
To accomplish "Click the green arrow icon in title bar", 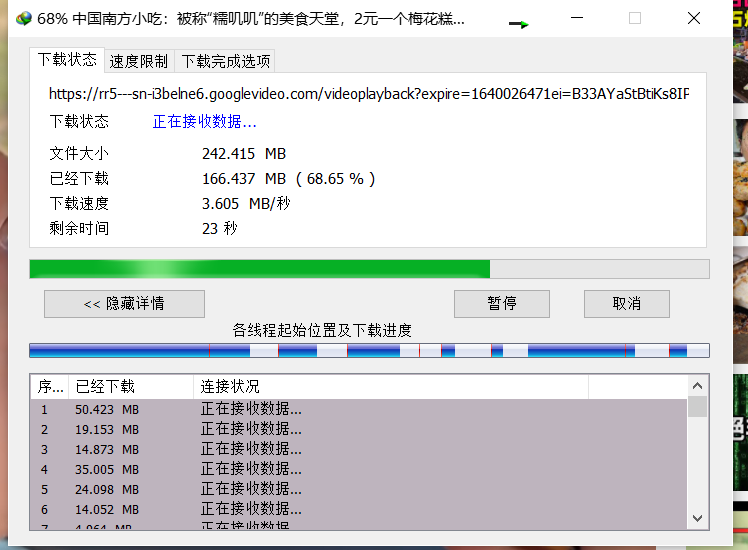I will point(518,24).
